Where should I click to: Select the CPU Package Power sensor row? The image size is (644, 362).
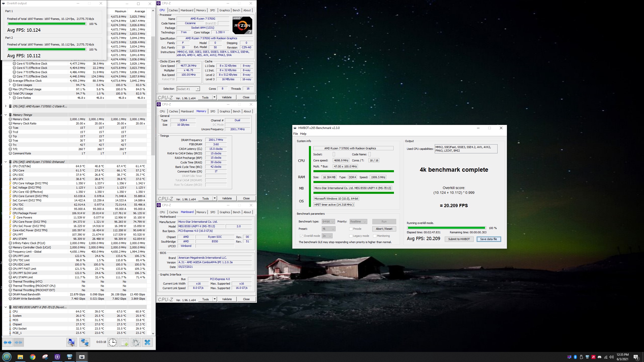click(74, 213)
